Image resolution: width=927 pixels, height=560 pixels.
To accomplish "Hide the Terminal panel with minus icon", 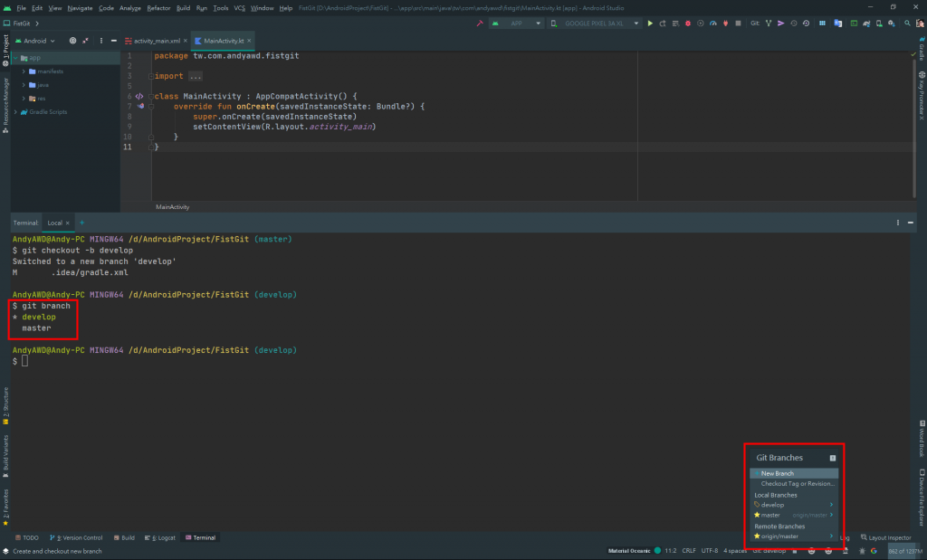I will point(911,223).
